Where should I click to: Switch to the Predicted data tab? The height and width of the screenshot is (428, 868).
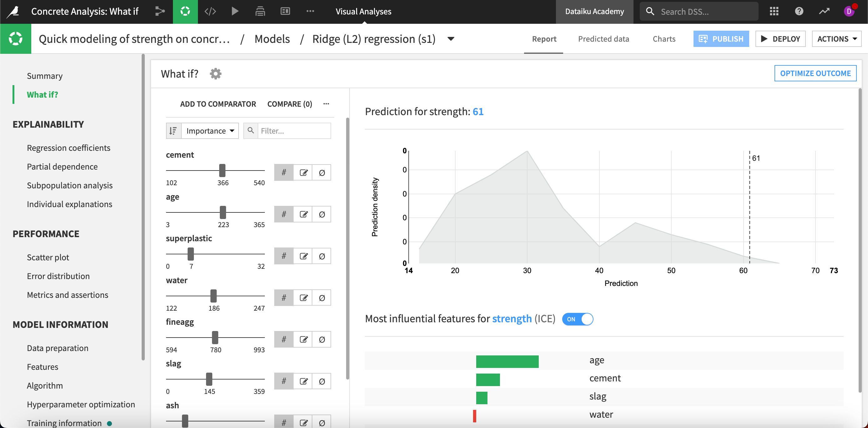[x=603, y=39]
